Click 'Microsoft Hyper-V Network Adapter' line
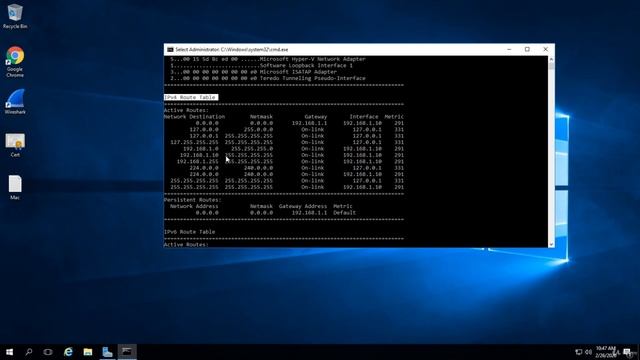The image size is (640, 360). click(313, 59)
